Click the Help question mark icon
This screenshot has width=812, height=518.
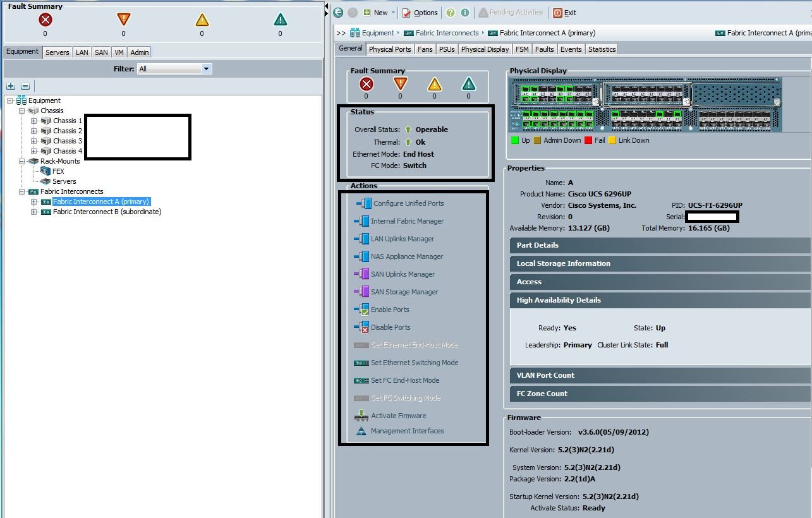[451, 13]
